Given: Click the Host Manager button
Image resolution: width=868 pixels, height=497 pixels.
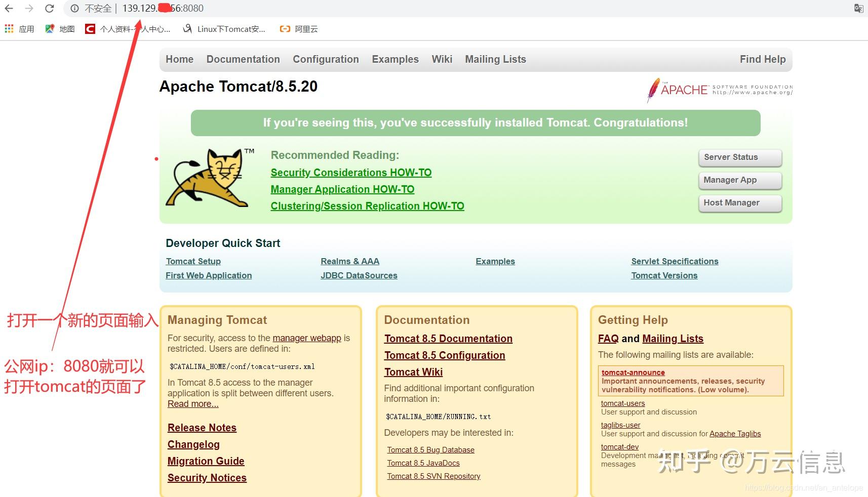Looking at the screenshot, I should tap(740, 203).
